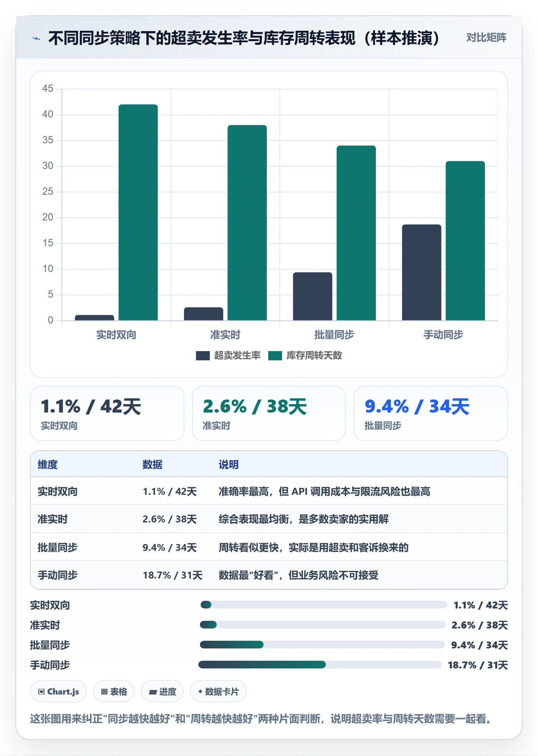Click the Chart.js tag chip
The width and height of the screenshot is (538, 756).
click(x=58, y=691)
